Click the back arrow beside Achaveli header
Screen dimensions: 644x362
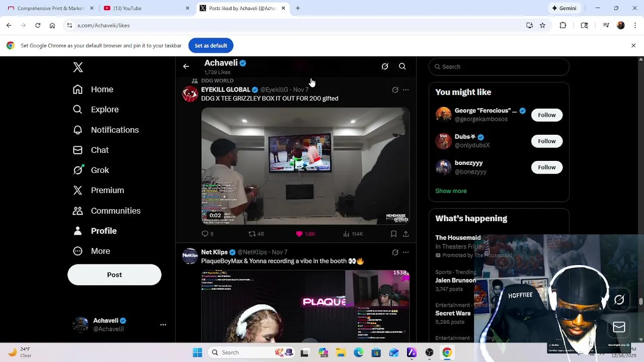point(186,66)
